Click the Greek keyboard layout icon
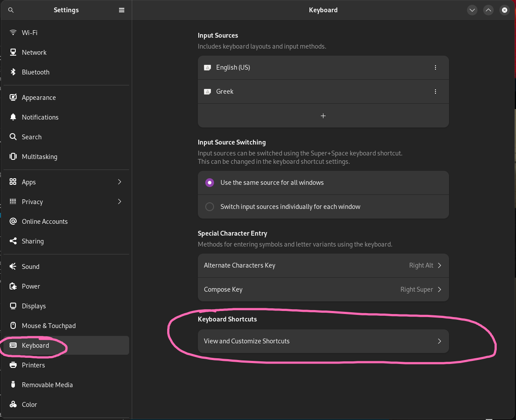Image resolution: width=516 pixels, height=420 pixels. coord(207,92)
